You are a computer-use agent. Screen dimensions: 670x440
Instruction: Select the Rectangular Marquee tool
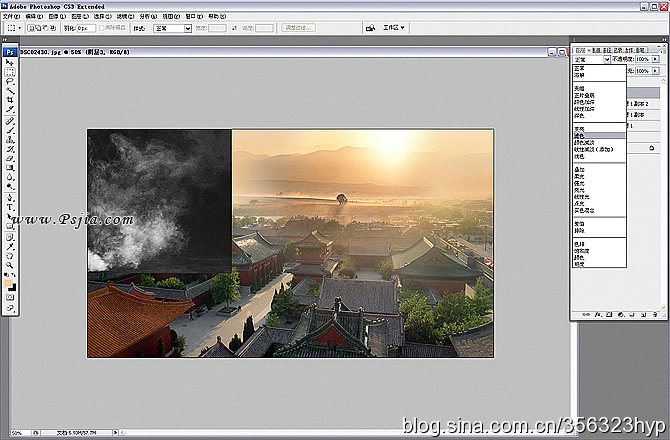[10, 72]
